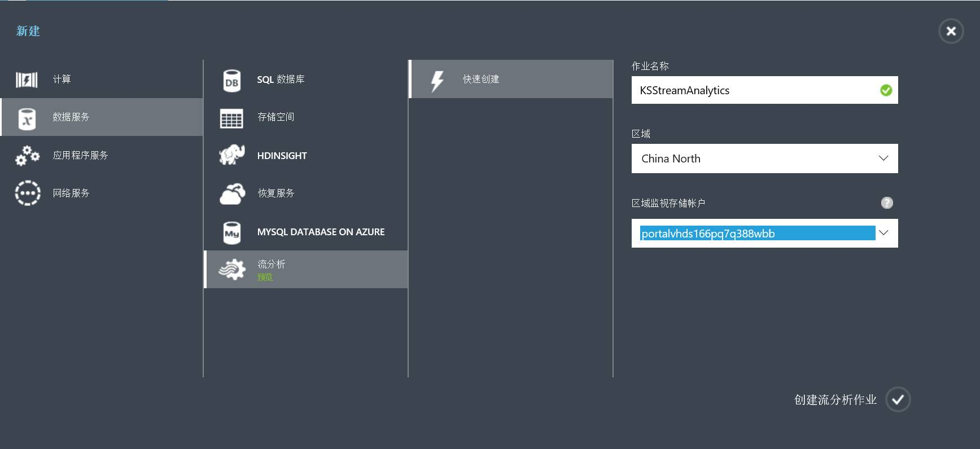
Task: Select the 网络服务 menu entry
Action: [x=102, y=193]
